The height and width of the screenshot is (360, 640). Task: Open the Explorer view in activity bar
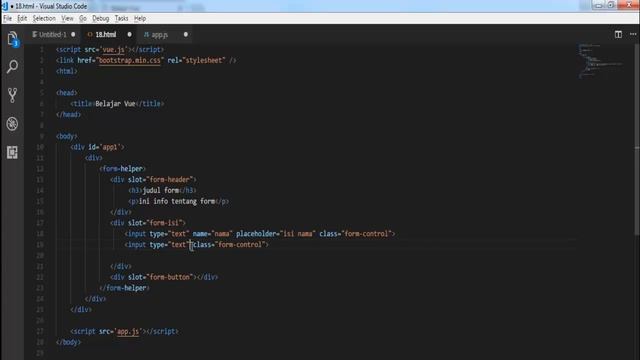coord(12,39)
